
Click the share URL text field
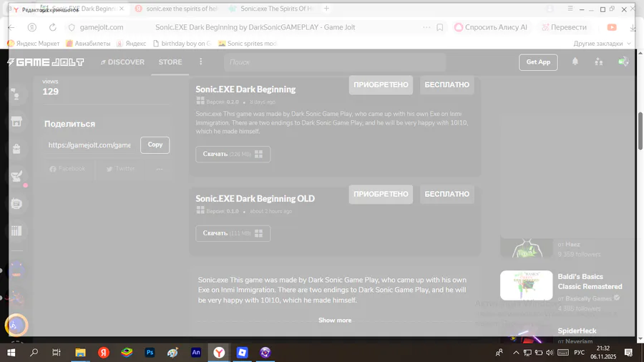90,145
